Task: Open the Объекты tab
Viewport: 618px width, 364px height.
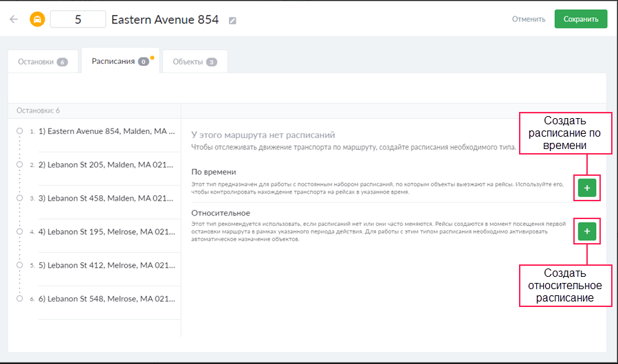Action: (x=194, y=62)
